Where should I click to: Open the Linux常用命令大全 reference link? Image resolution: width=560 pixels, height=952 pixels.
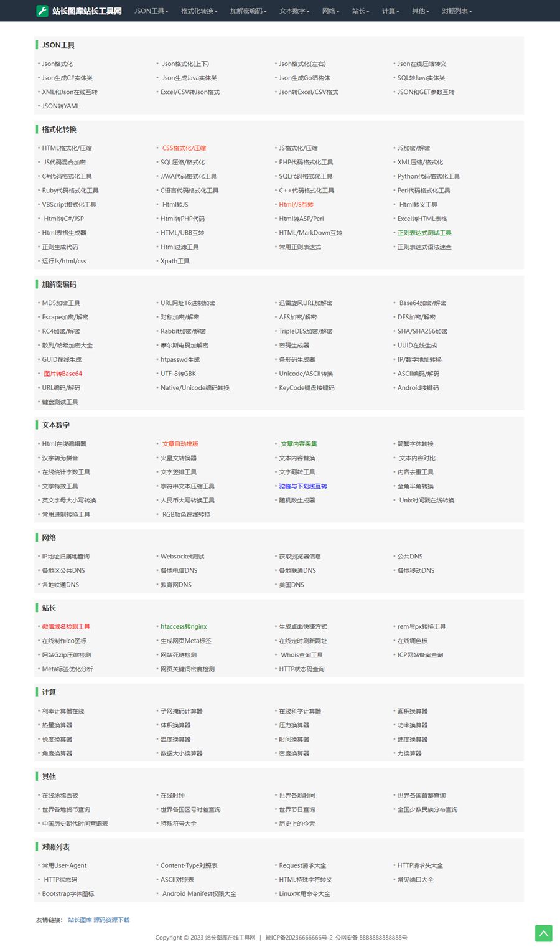point(304,894)
